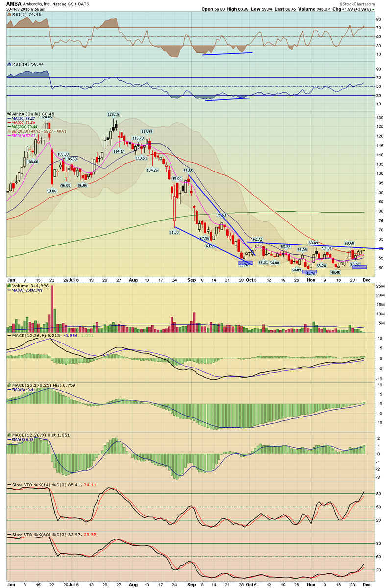Click the '114.17' price label

click(x=118, y=151)
